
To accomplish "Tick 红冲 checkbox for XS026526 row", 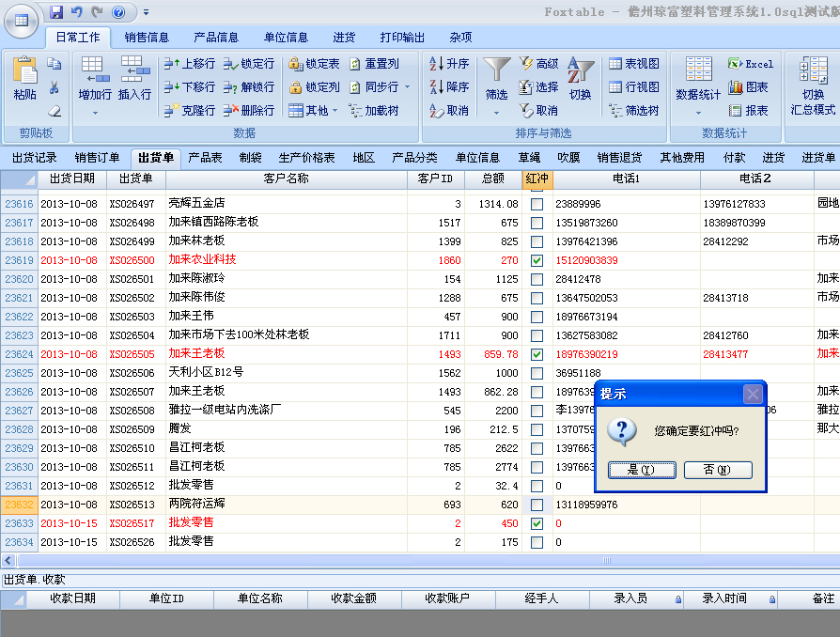I will pos(537,542).
